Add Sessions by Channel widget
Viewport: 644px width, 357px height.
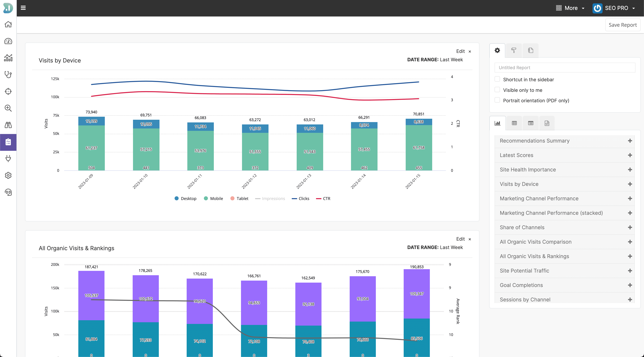pos(630,299)
